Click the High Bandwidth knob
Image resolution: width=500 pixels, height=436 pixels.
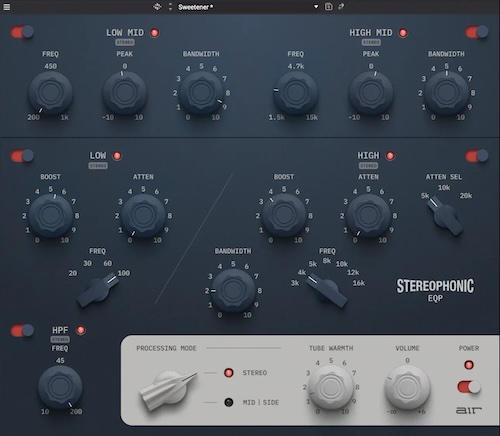coord(233,290)
